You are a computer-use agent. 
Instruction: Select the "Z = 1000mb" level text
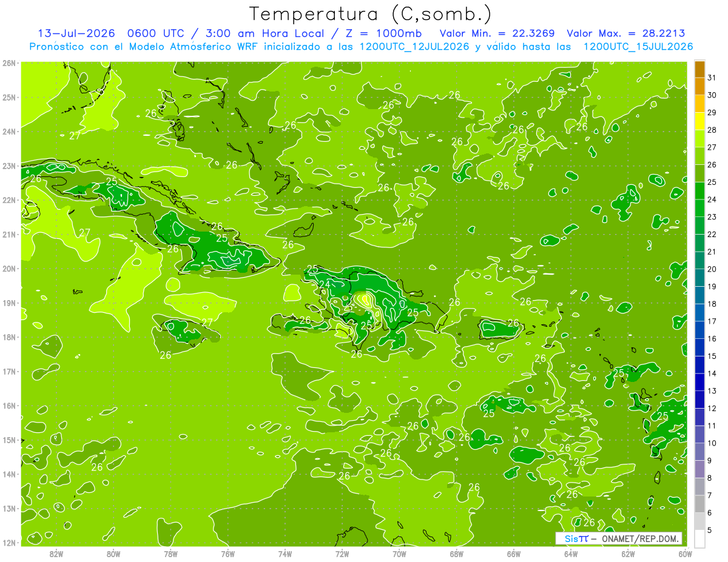pyautogui.click(x=384, y=33)
